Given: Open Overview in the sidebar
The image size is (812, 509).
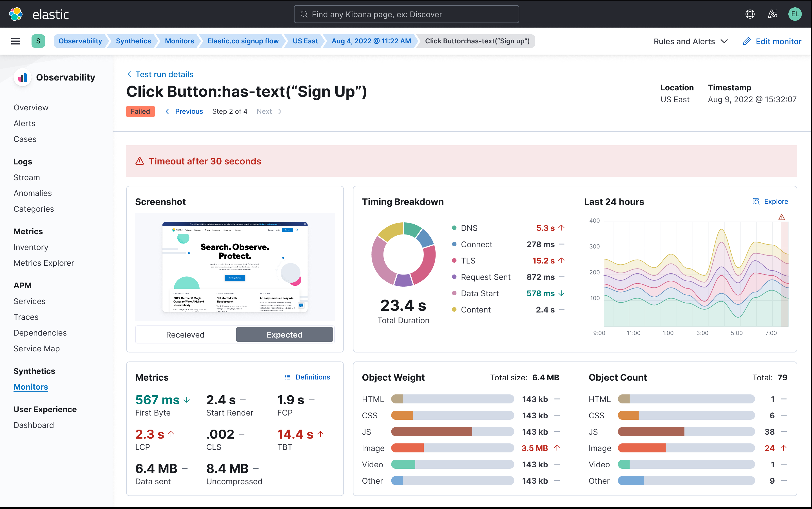Looking at the screenshot, I should 31,108.
